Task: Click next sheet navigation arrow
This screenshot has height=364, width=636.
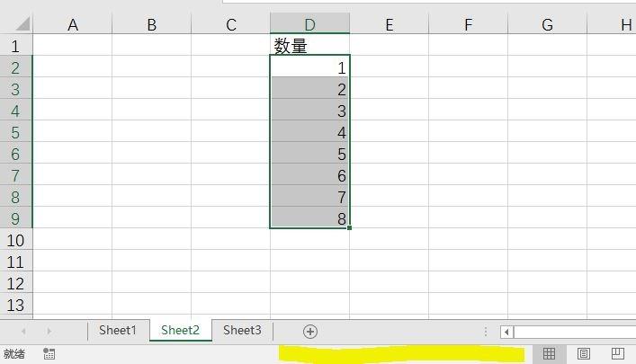Action: click(x=49, y=331)
